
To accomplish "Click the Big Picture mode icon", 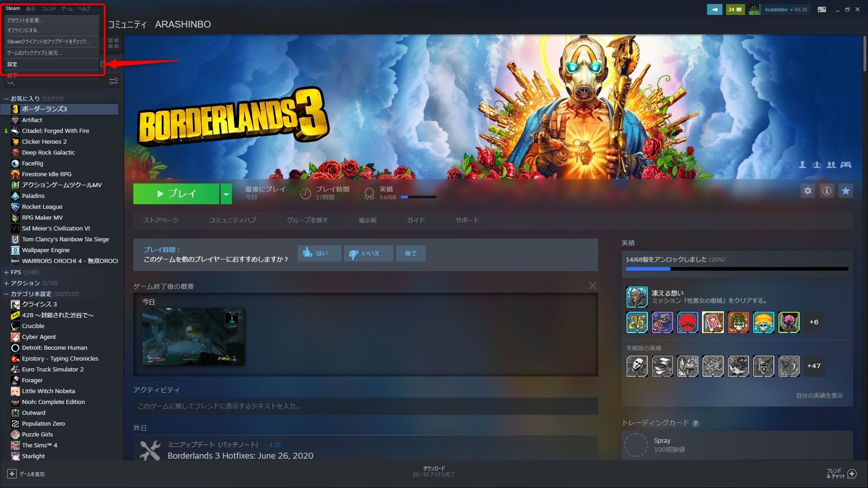I will coord(822,9).
